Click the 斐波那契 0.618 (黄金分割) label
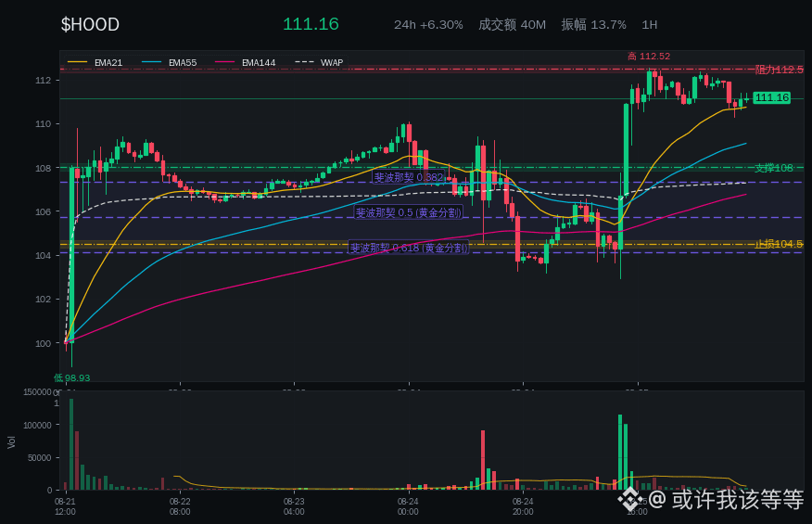 [409, 248]
